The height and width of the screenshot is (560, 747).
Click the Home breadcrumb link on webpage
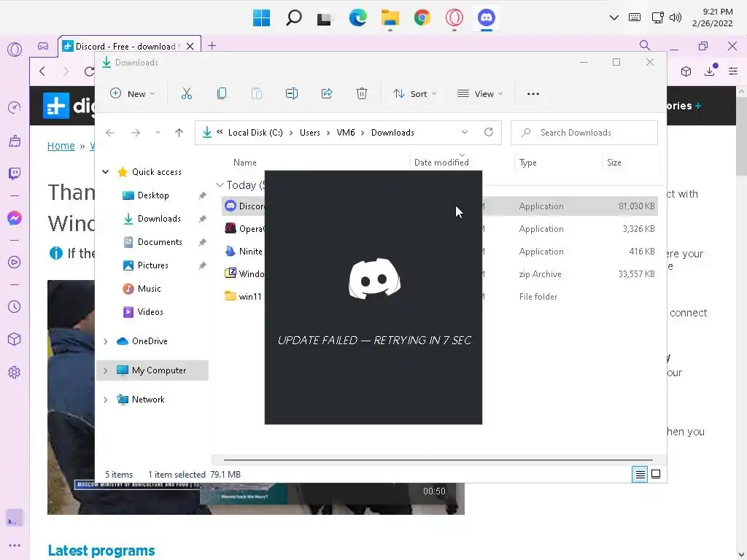point(61,146)
